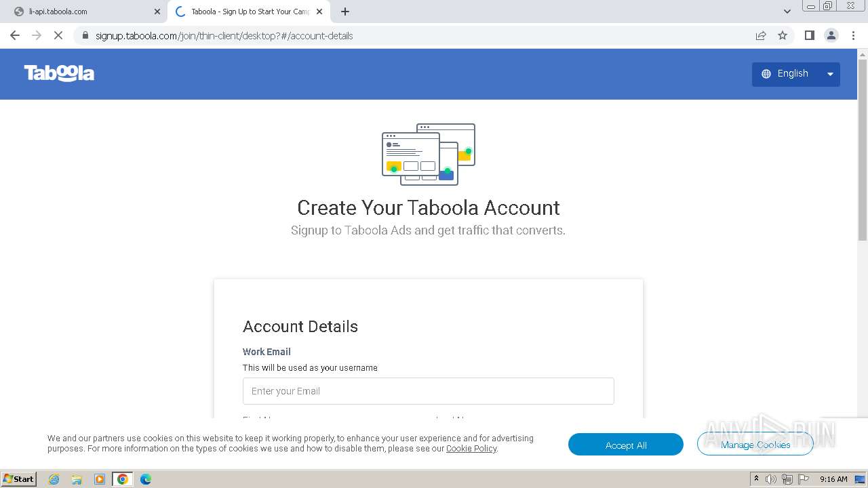Click the browser forward arrow
Screen dimensions: 868x488
tap(37, 35)
